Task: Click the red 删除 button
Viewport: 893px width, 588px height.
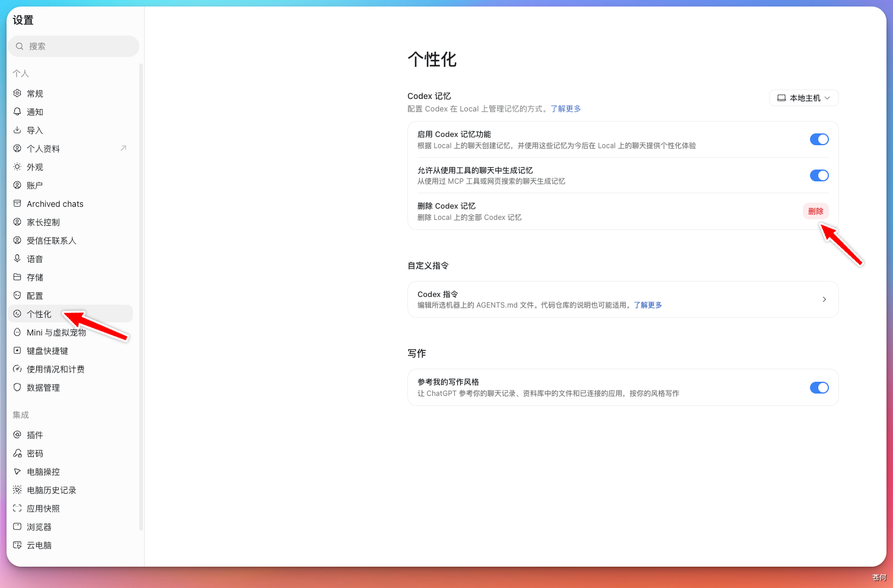Action: click(x=816, y=211)
